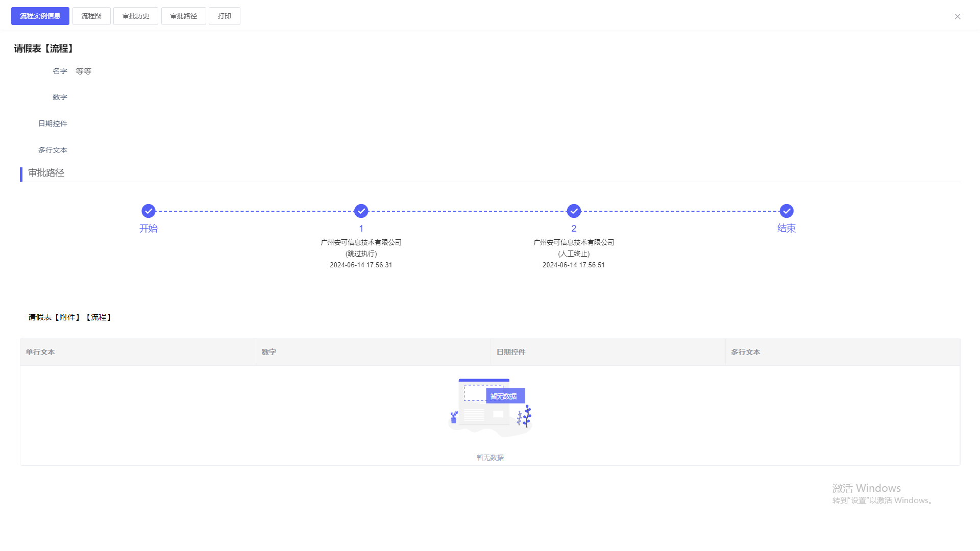Open the 流程图 tab
980x551 pixels.
(x=91, y=16)
